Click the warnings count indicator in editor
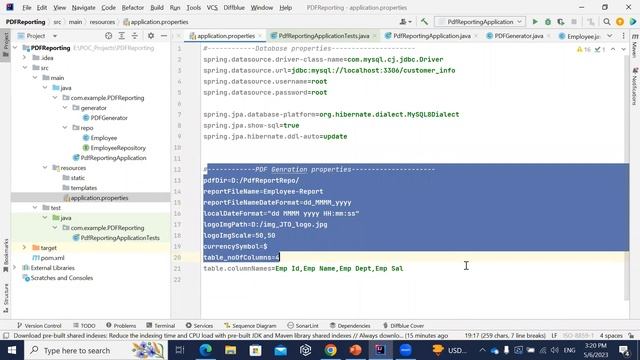 (x=584, y=49)
